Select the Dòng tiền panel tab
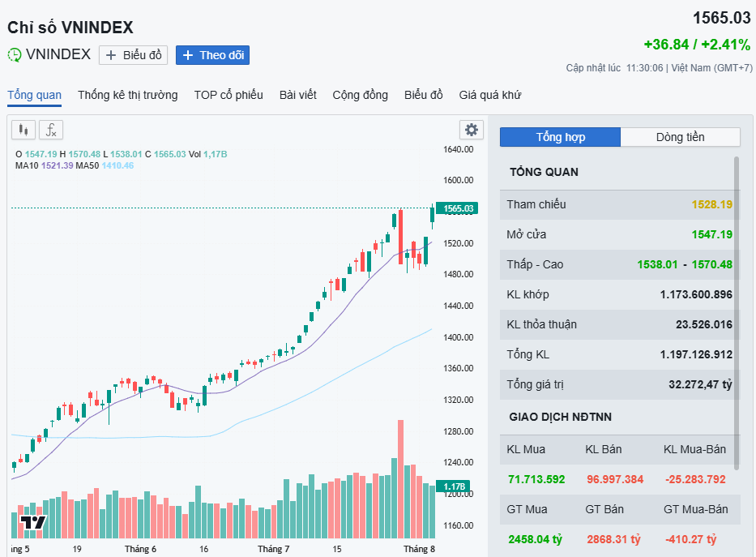The image size is (756, 557). 681,137
